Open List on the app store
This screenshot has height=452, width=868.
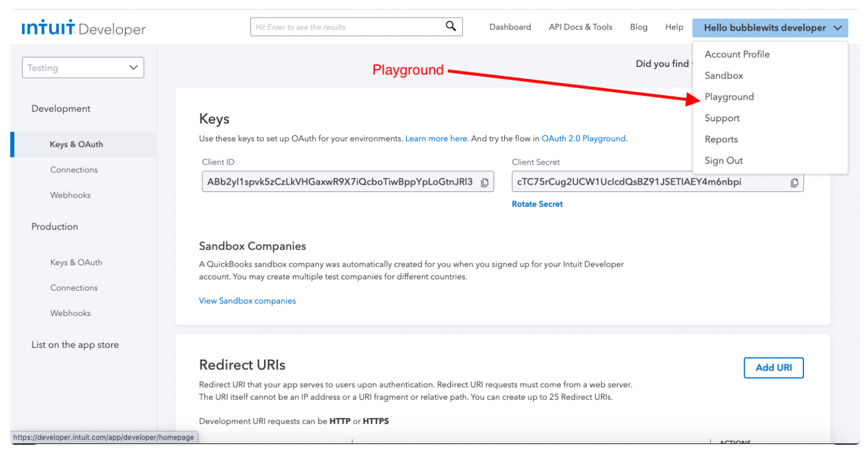point(75,344)
